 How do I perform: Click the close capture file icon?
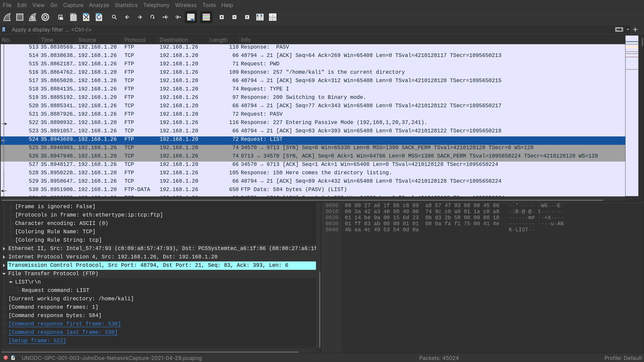(x=86, y=17)
